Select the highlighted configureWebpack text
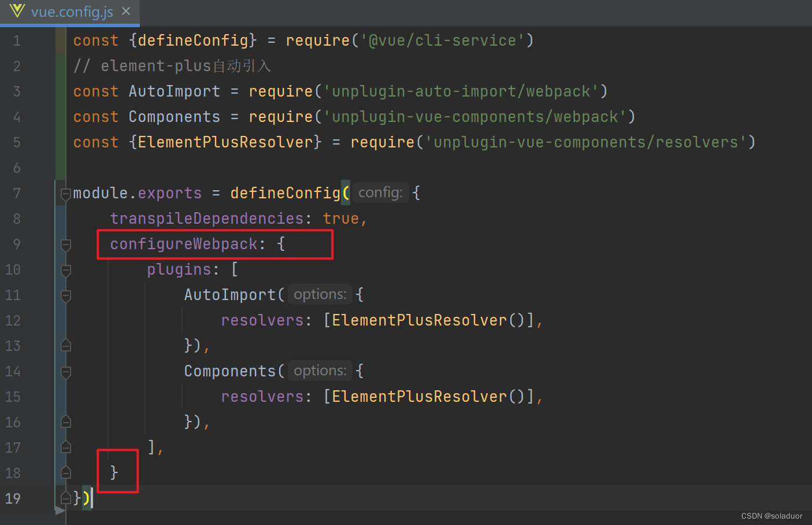 pos(183,243)
